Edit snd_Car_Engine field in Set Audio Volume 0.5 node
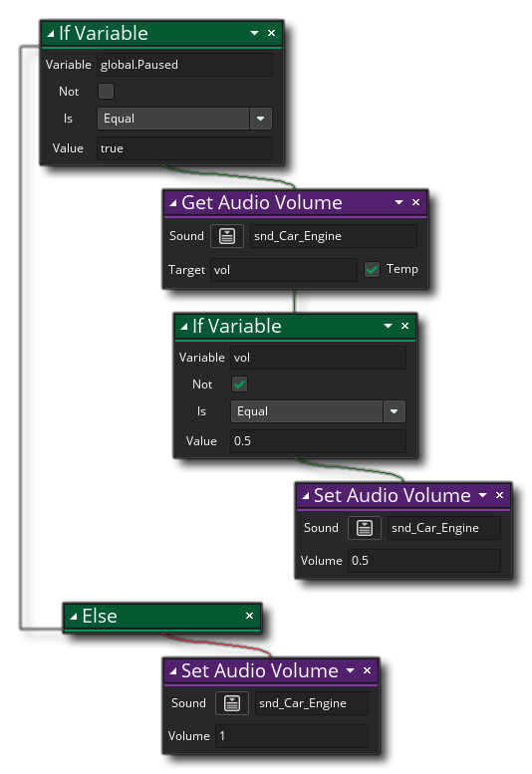Viewport: 532px width, 774px height. [x=443, y=528]
